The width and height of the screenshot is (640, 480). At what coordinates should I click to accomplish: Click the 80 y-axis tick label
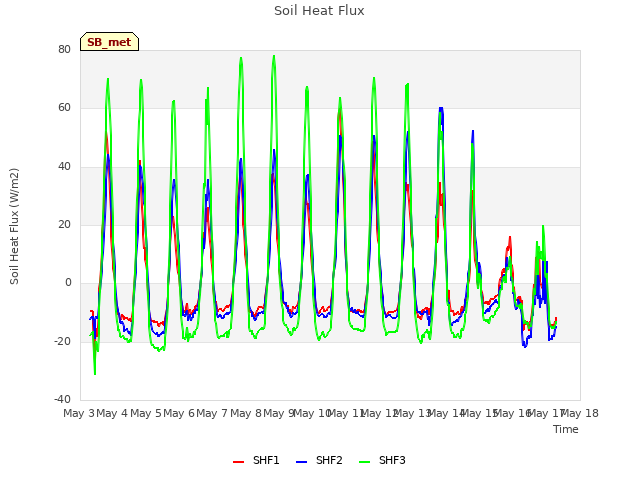click(64, 49)
